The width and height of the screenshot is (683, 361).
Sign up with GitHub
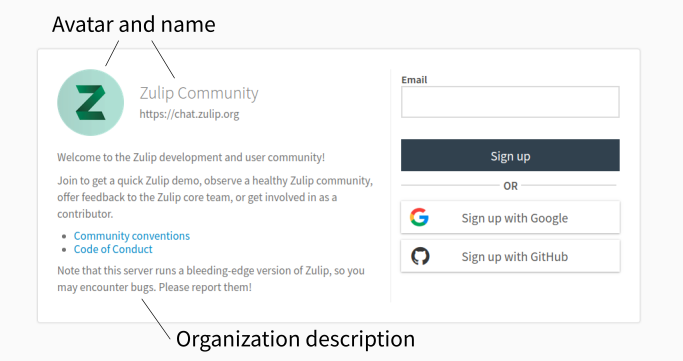point(510,256)
